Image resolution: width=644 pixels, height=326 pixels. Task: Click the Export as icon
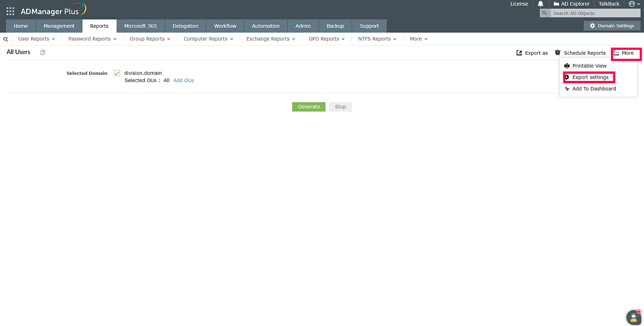519,53
